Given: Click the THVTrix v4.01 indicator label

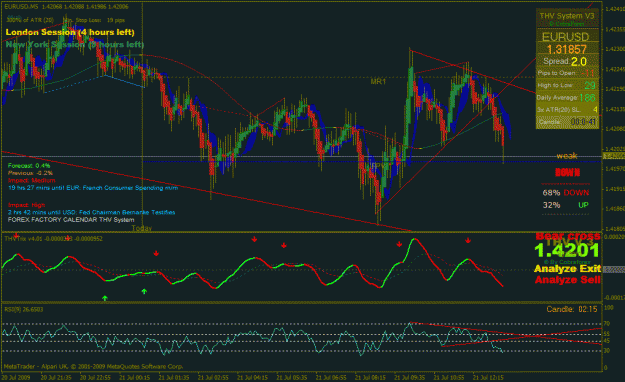Looking at the screenshot, I should point(53,238).
